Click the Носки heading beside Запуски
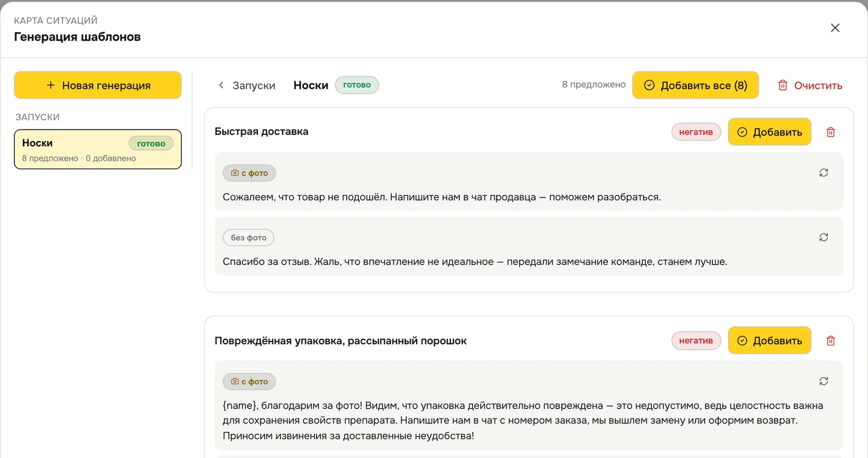 coord(311,85)
